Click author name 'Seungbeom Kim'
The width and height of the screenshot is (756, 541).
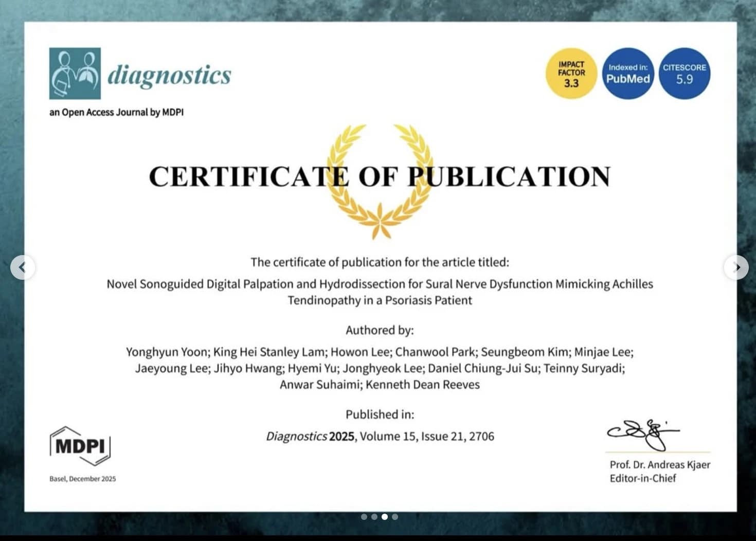click(525, 352)
